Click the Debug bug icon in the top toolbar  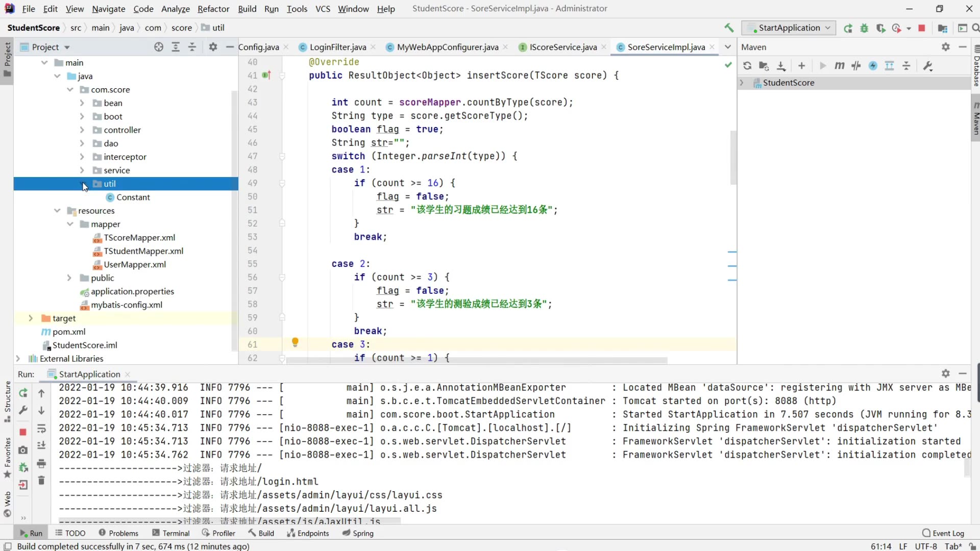(x=864, y=28)
